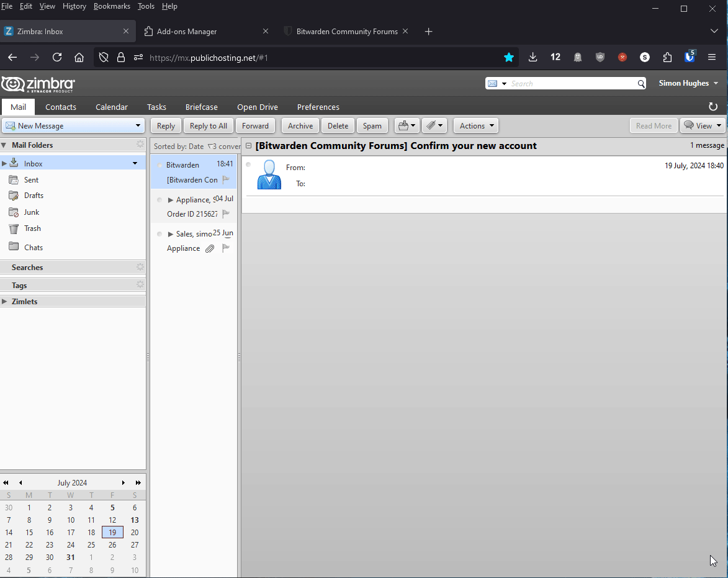The width and height of the screenshot is (728, 578).
Task: Expand the Appliance conversation thread
Action: pos(171,200)
